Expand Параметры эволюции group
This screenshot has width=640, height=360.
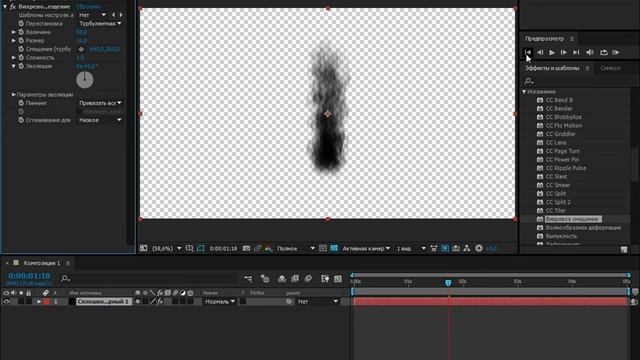[13, 95]
